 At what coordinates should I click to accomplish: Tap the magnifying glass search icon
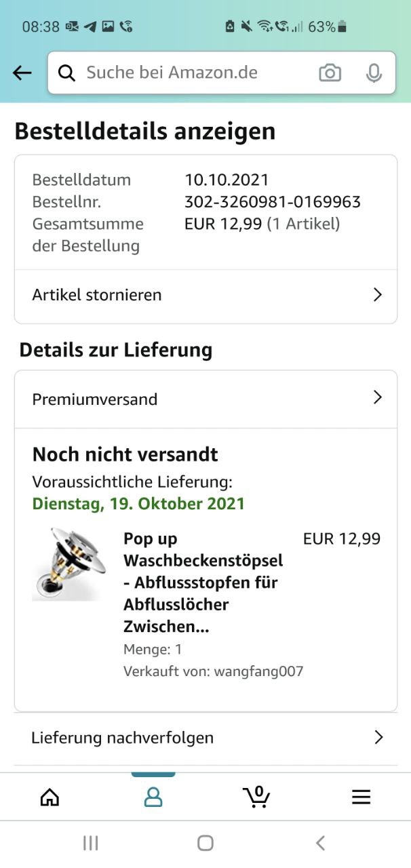point(66,73)
